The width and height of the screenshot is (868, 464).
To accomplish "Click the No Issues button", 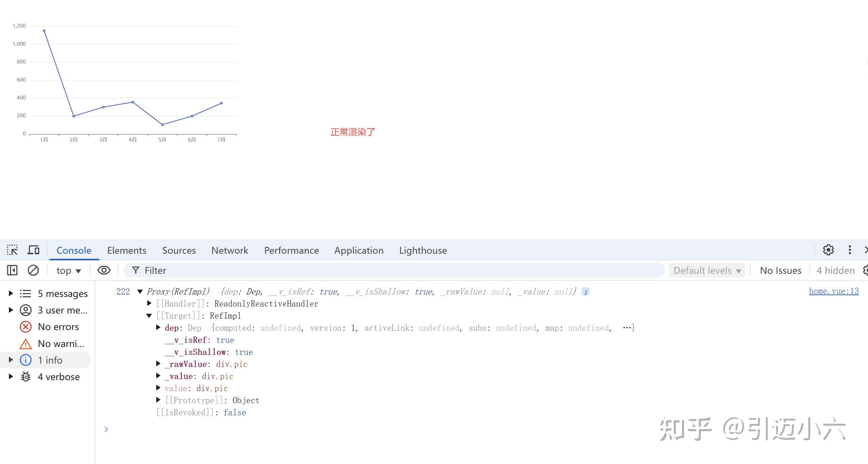I will pyautogui.click(x=780, y=271).
